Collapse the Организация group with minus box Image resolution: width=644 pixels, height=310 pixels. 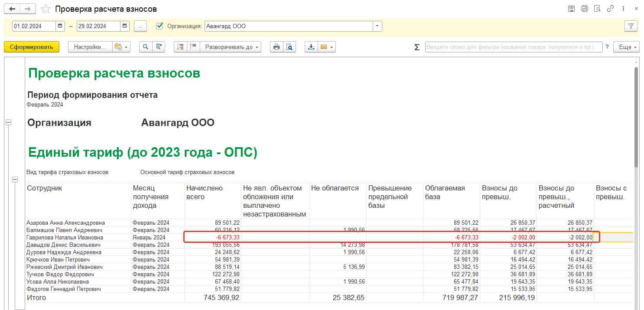[8, 123]
